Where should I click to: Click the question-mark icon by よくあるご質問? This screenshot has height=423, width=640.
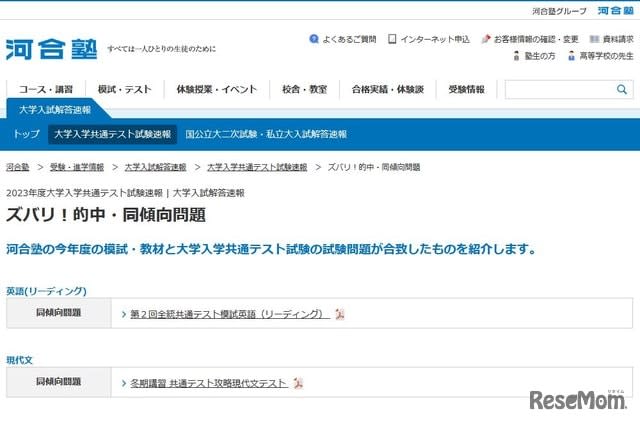(314, 39)
